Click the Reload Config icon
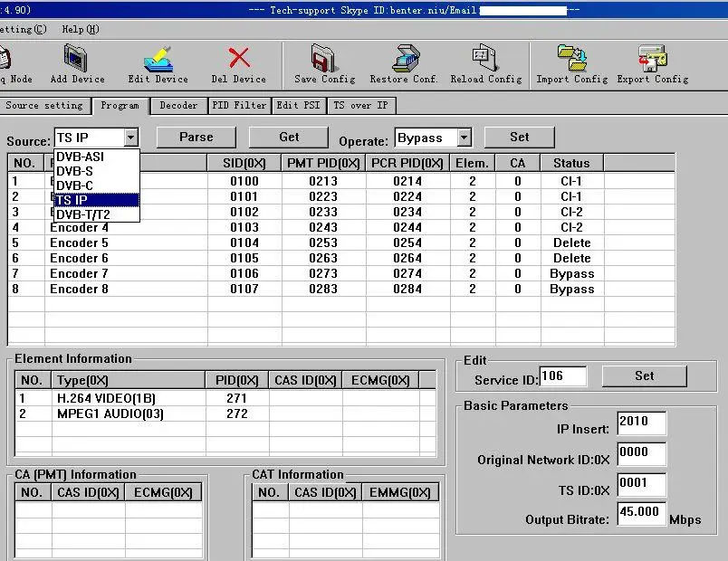This screenshot has width=728, height=561. 486,60
